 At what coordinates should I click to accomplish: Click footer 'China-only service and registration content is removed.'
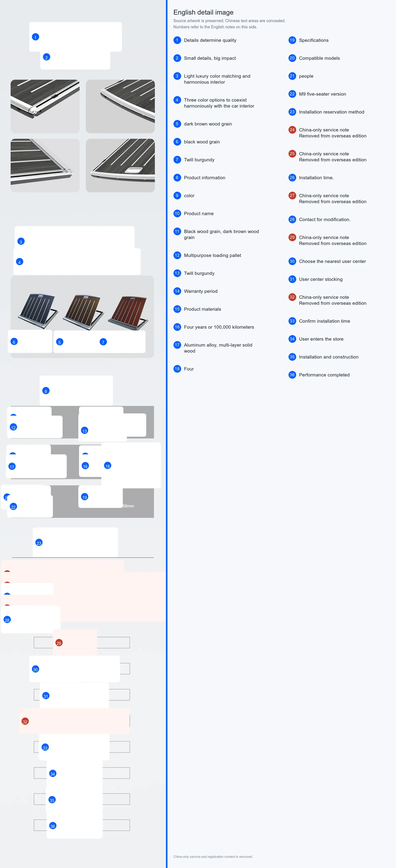(213, 856)
